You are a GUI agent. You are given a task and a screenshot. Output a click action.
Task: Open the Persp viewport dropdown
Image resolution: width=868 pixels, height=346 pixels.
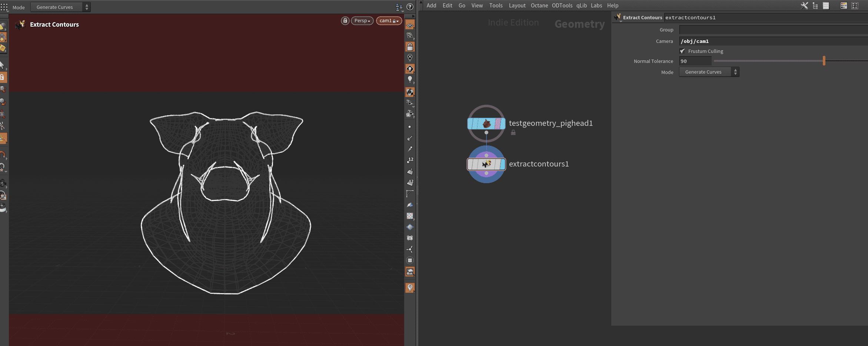tap(362, 21)
